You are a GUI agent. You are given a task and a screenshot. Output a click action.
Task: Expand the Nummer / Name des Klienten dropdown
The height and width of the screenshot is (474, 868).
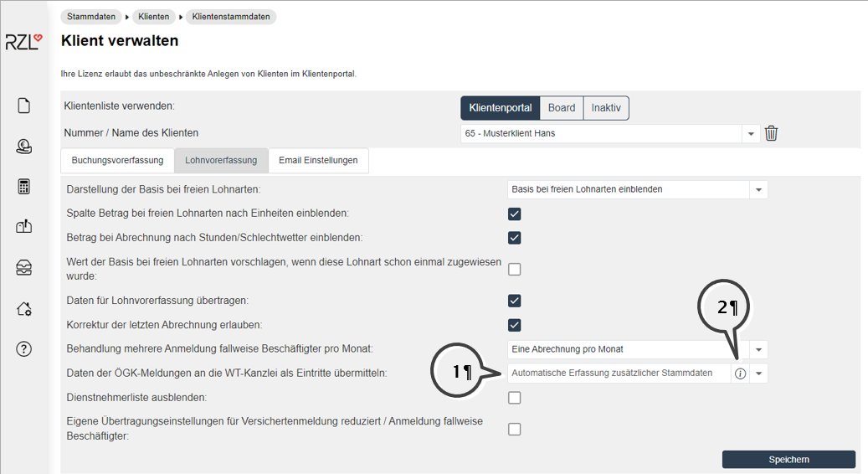[751, 134]
